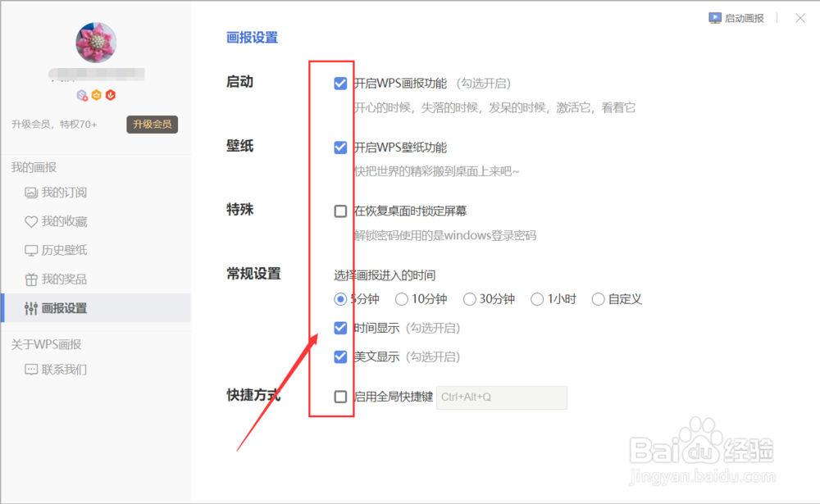Click the chat icon beside 联系我们
The height and width of the screenshot is (504, 820).
tap(31, 370)
